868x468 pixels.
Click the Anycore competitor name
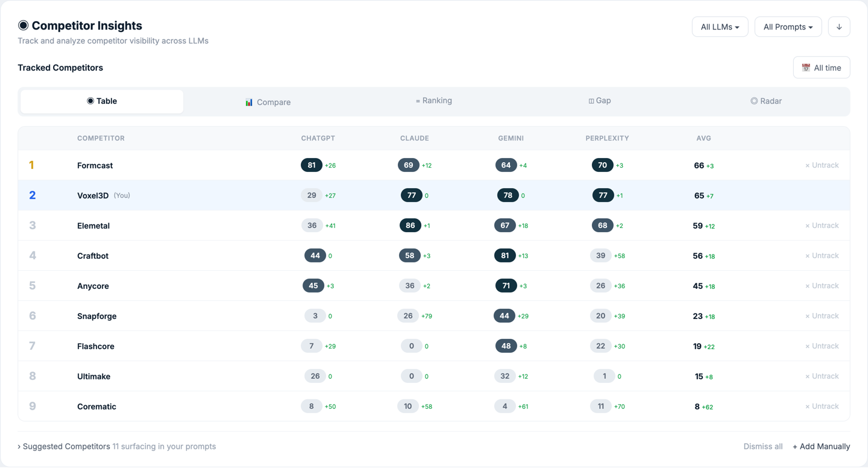(93, 286)
